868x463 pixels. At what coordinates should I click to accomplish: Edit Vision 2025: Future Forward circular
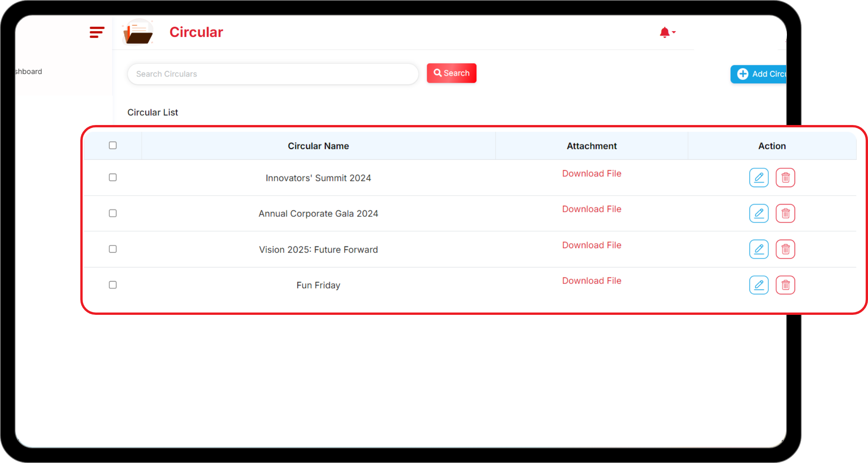pyautogui.click(x=759, y=249)
